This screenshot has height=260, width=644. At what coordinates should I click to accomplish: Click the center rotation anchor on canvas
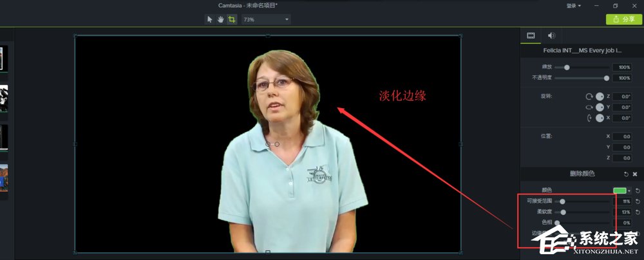[267, 144]
